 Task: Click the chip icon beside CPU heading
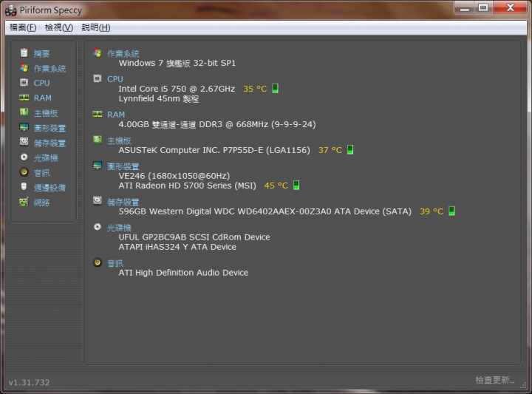pos(98,78)
